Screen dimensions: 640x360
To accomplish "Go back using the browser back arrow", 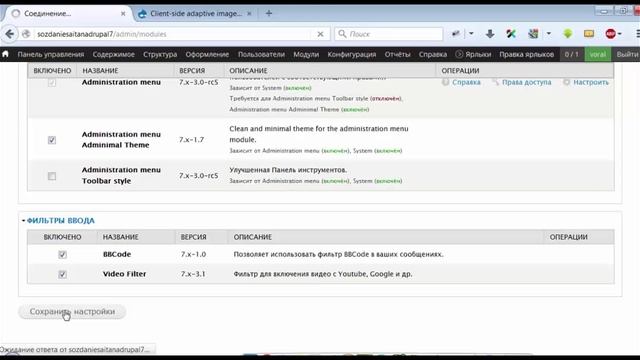I will (x=10, y=34).
